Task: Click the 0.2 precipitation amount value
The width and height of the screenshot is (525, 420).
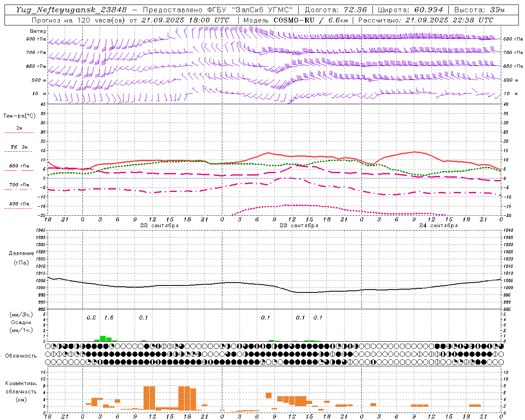Action: (x=91, y=318)
